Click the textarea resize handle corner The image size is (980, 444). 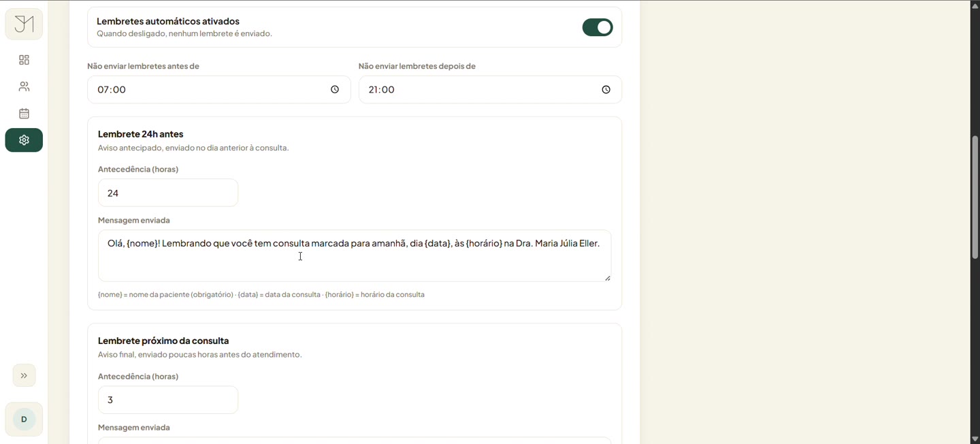click(607, 278)
